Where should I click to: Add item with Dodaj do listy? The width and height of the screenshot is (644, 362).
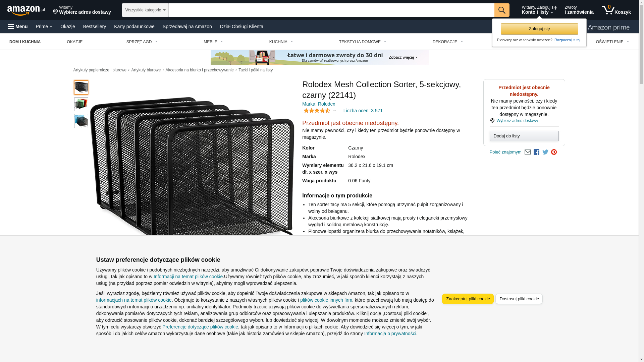(x=524, y=136)
